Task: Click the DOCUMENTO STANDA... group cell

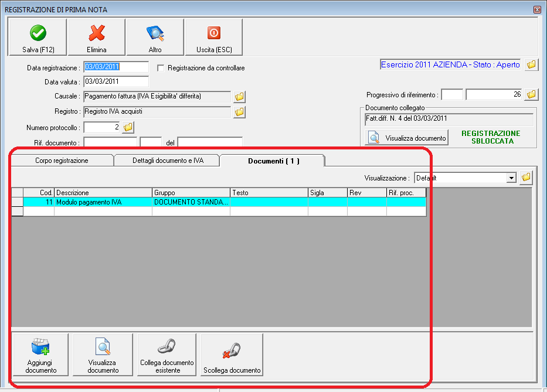Action: point(191,202)
